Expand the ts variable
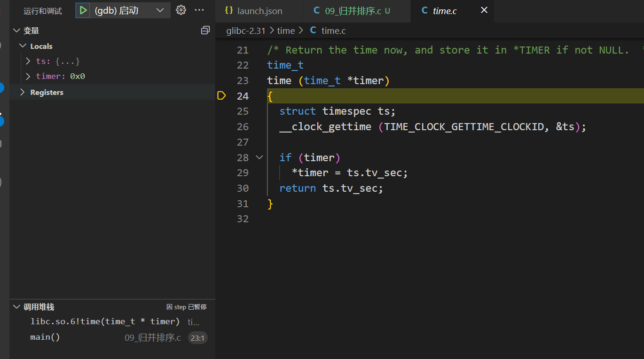The height and width of the screenshot is (359, 644). 28,61
